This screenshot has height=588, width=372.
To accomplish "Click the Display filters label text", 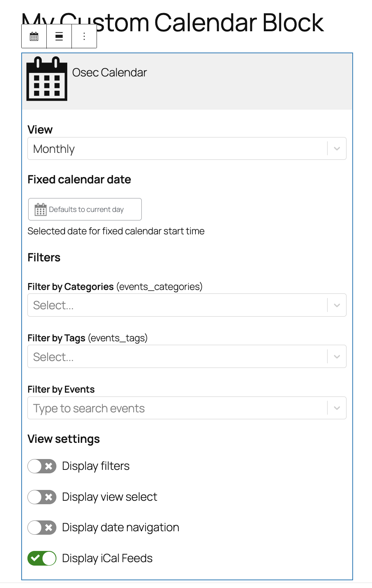I will (95, 466).
